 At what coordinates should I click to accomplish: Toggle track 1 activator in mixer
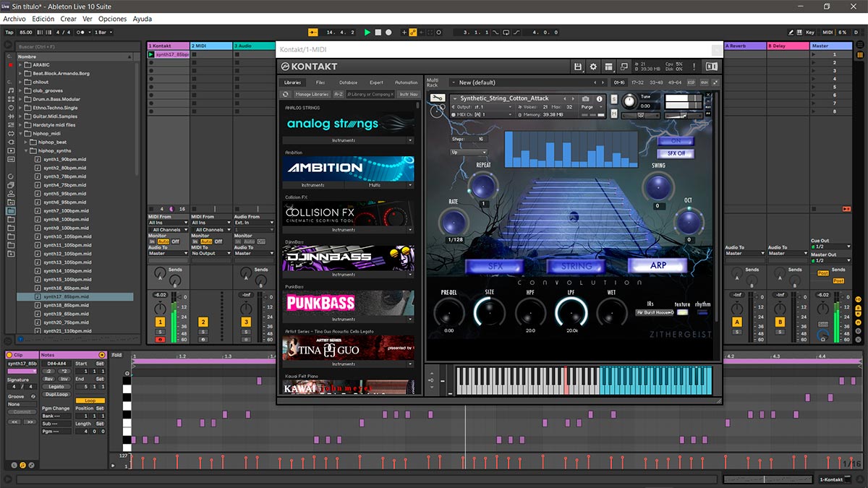[x=159, y=322]
